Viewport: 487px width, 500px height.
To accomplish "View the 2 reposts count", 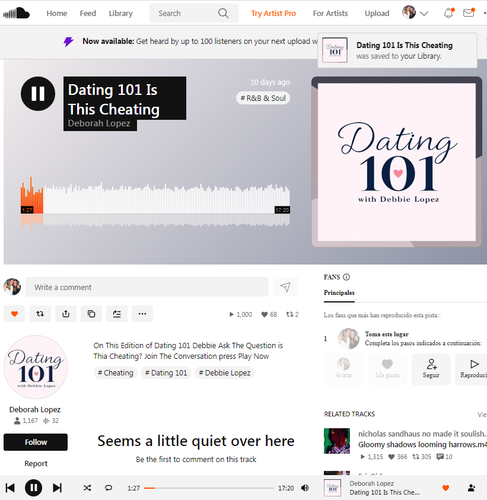I will coord(292,314).
